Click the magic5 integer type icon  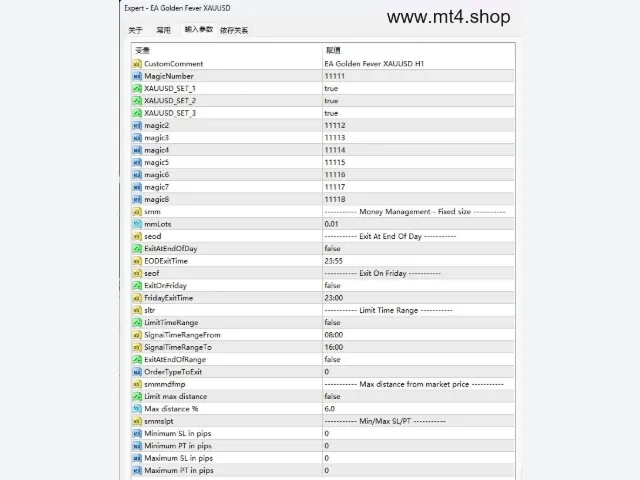click(x=137, y=162)
